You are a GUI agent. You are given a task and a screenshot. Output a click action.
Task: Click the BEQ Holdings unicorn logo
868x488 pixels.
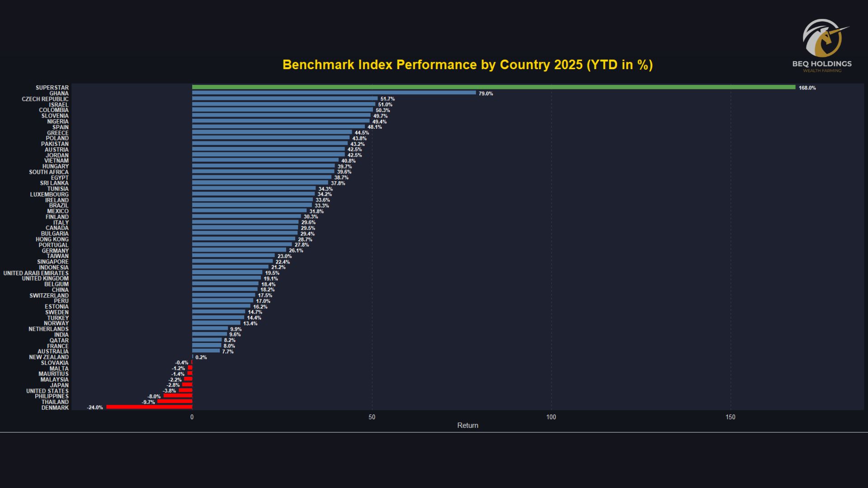(x=824, y=38)
